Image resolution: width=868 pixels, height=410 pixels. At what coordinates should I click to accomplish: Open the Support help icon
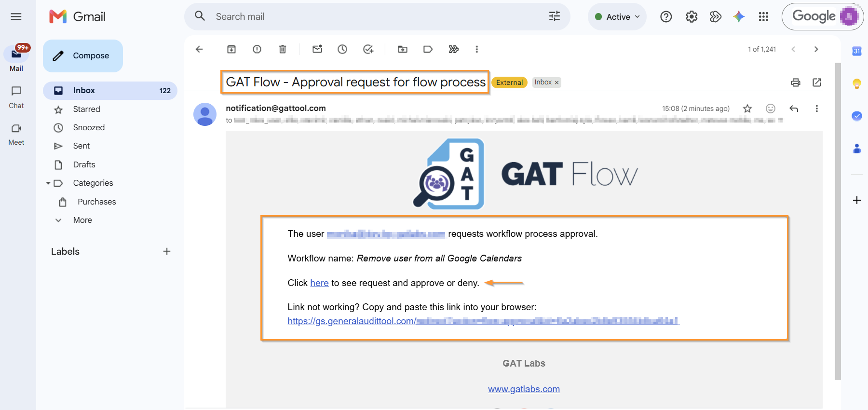666,17
